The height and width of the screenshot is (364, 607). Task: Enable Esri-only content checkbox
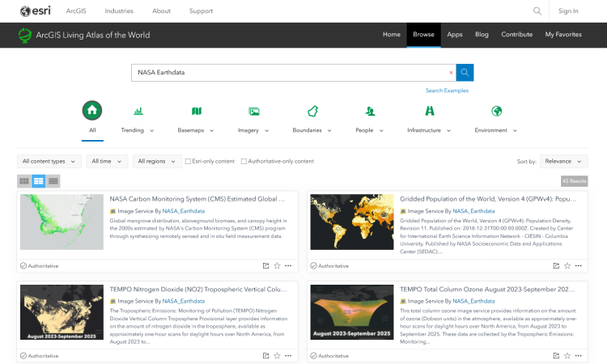pyautogui.click(x=188, y=161)
